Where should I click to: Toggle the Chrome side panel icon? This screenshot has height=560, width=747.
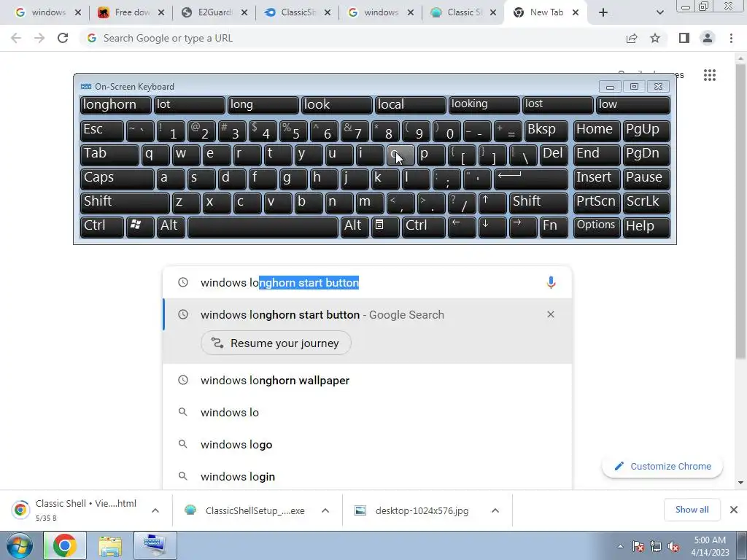tap(684, 38)
